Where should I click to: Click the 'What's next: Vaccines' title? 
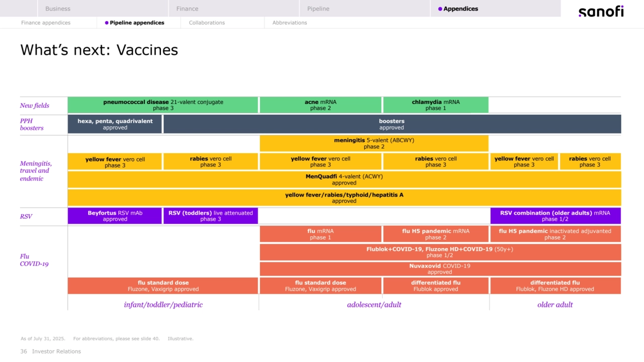pyautogui.click(x=99, y=50)
